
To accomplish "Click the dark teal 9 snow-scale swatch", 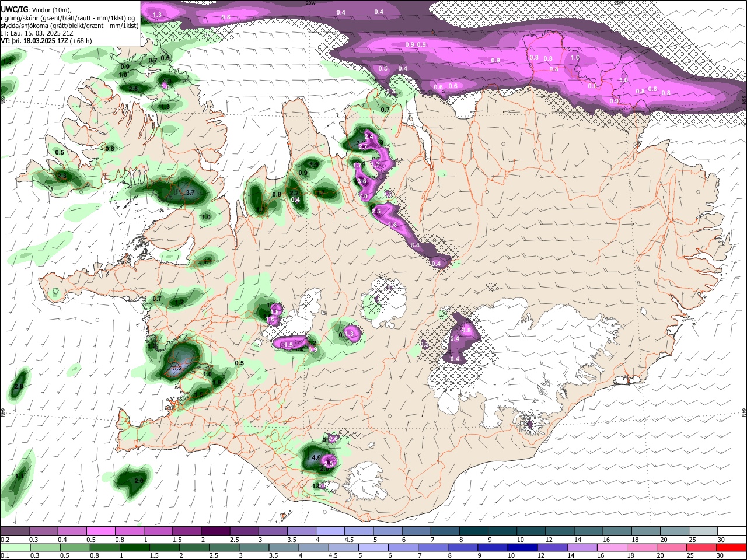I will 501,531.
